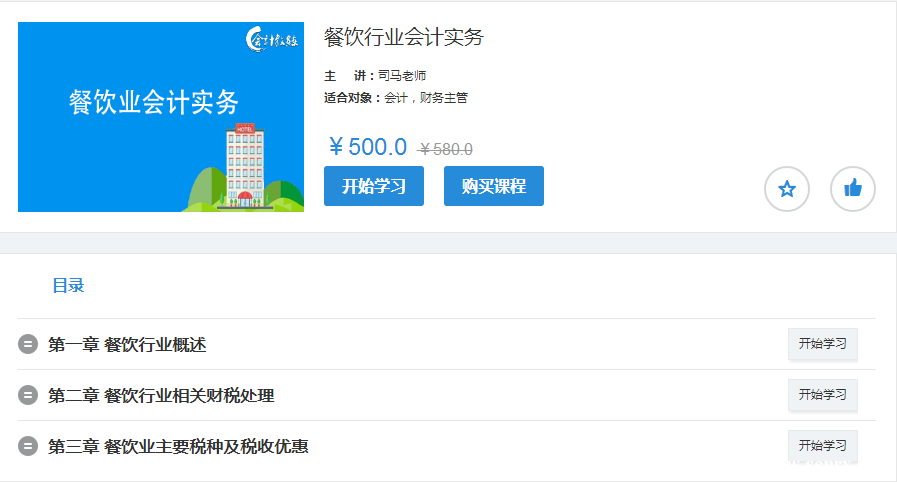
Task: Switch to the 目录 tab
Action: coord(68,286)
